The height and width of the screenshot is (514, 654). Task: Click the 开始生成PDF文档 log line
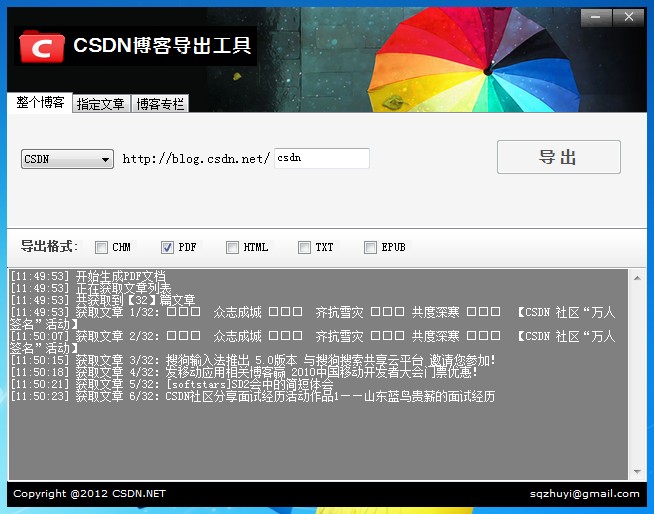pos(120,276)
